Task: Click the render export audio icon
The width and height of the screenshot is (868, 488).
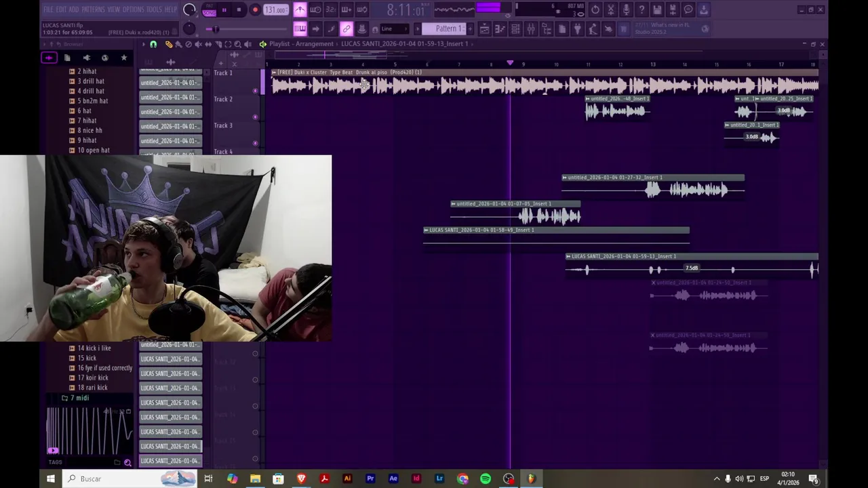Action: pyautogui.click(x=673, y=9)
